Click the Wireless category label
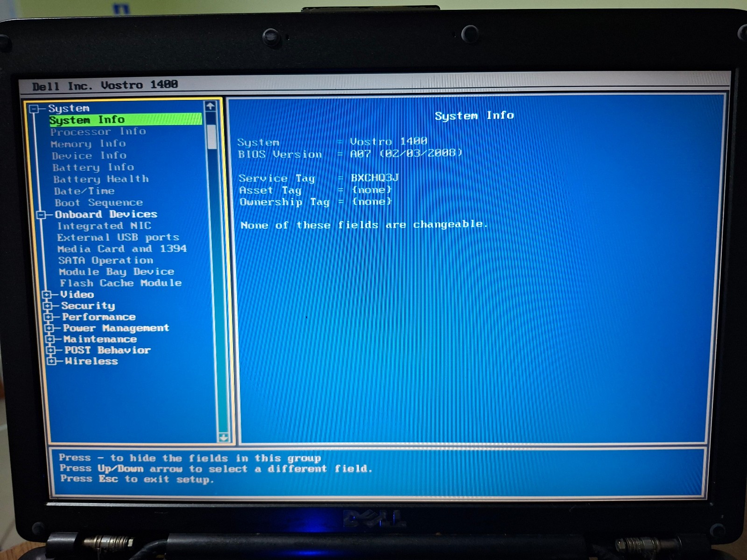This screenshot has height=560, width=747. (x=92, y=361)
